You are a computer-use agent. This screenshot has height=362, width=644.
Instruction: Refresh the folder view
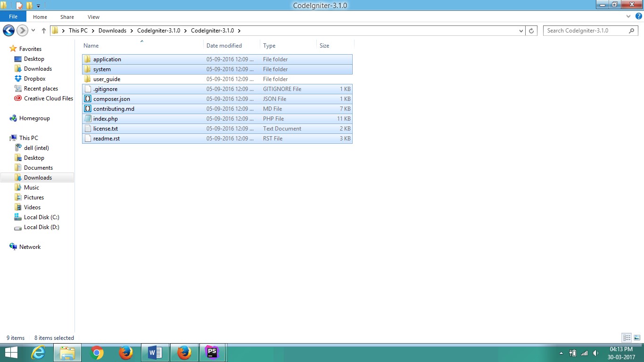[x=531, y=31]
